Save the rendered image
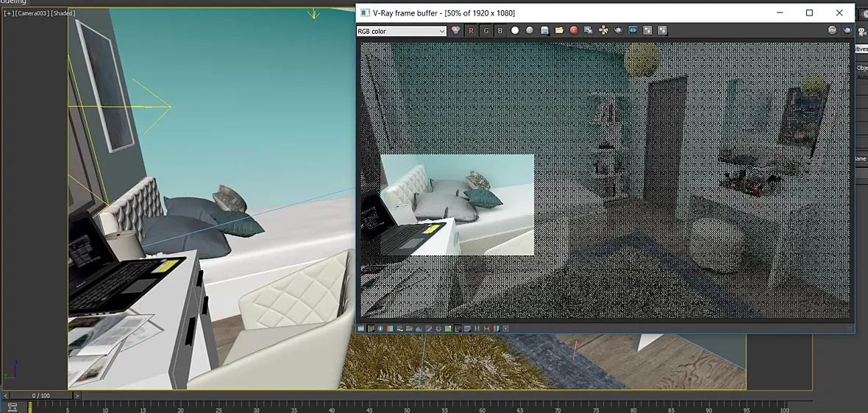Viewport: 868px width, 413px height. click(x=544, y=31)
